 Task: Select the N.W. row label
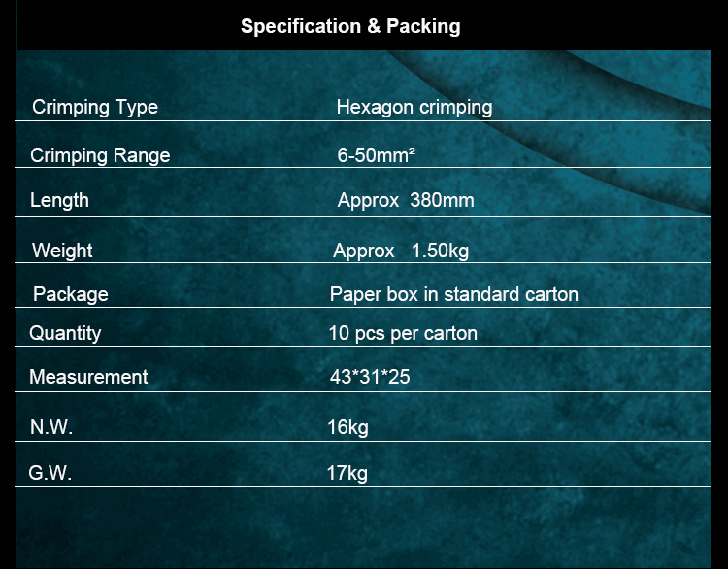tap(51, 427)
